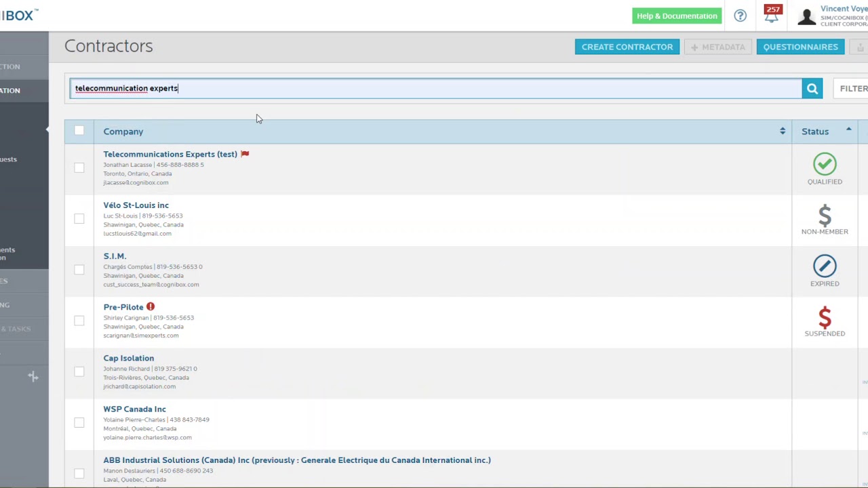Click the red Suspended dollar icon
Screen dimensions: 868x488
point(825,317)
